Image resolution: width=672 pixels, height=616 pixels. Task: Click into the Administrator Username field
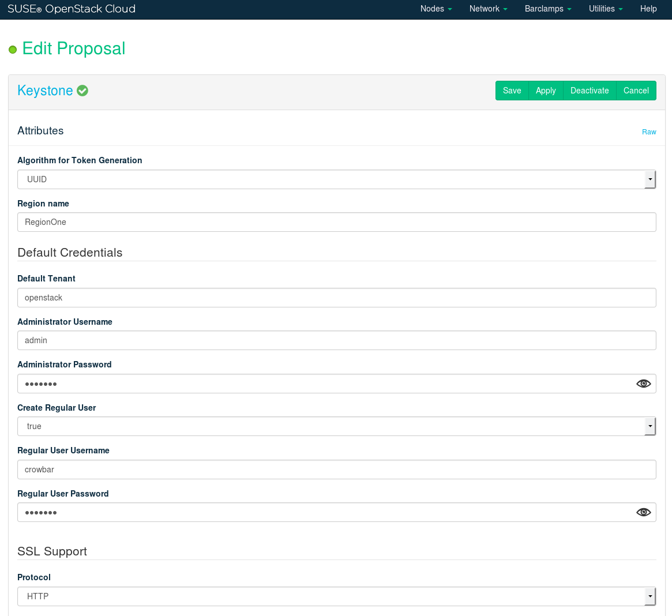[336, 340]
